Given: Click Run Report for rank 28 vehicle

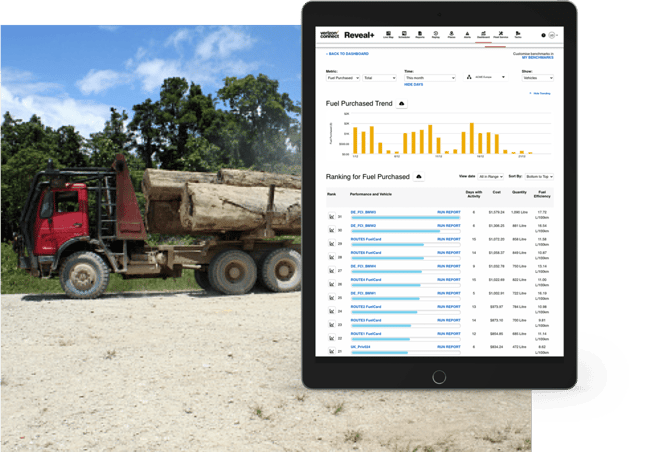Looking at the screenshot, I should point(449,253).
